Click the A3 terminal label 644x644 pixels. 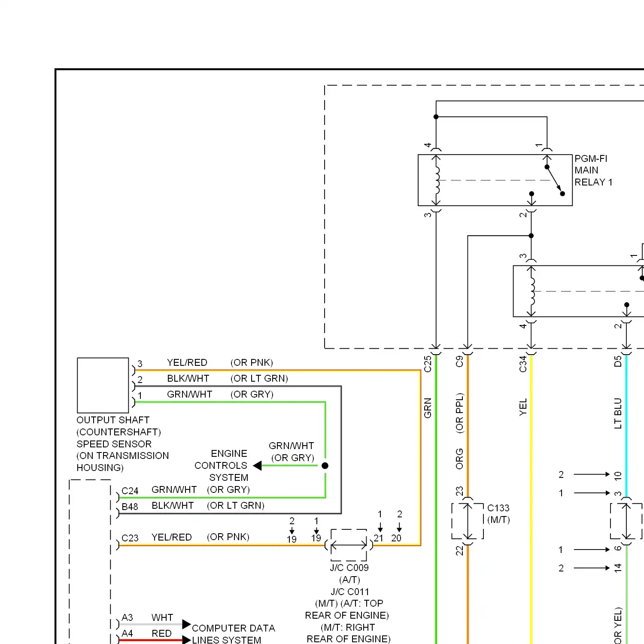[128, 617]
